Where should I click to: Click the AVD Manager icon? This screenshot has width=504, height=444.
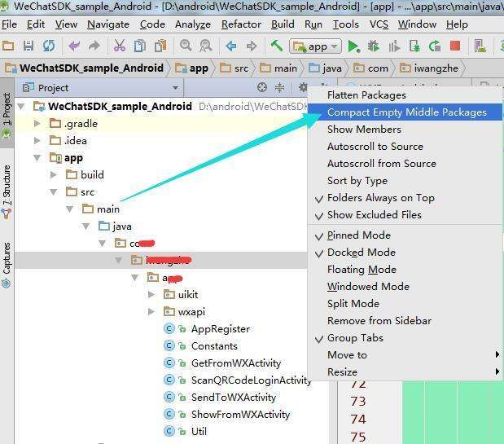[480, 46]
